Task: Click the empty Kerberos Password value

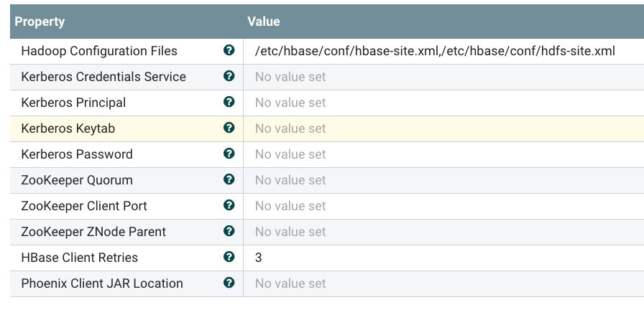Action: coord(291,154)
